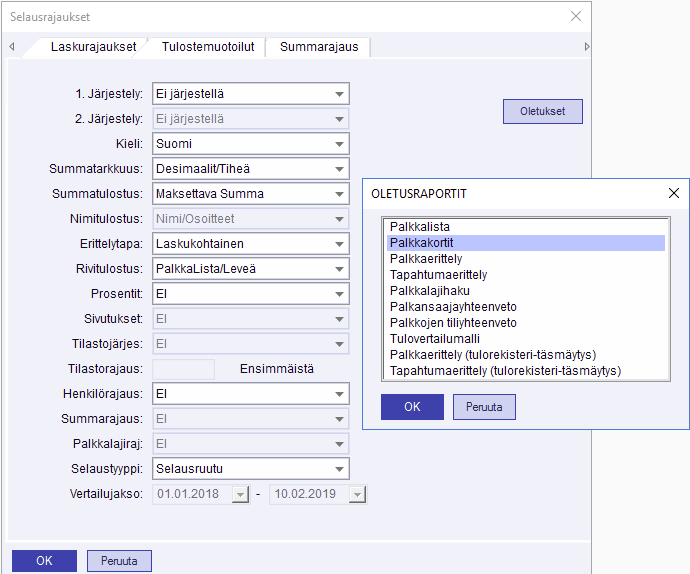Expand the Summatarkkuus dropdown
Image resolution: width=690 pixels, height=574 pixels.
339,169
